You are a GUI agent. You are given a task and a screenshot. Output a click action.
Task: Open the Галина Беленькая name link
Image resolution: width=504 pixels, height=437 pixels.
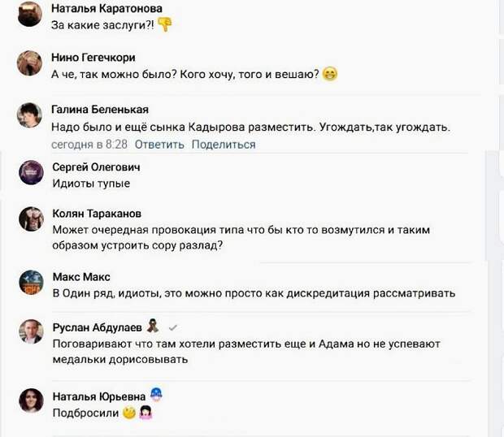(100, 110)
